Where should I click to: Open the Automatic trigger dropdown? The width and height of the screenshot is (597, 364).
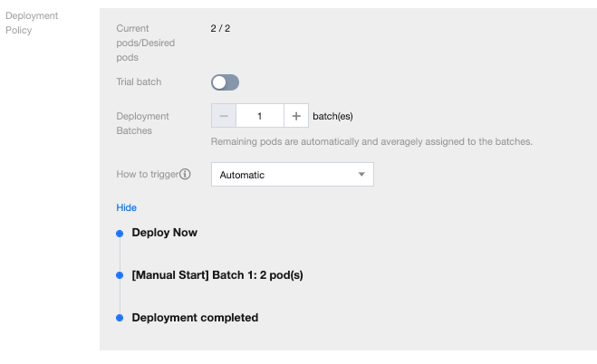coord(292,175)
